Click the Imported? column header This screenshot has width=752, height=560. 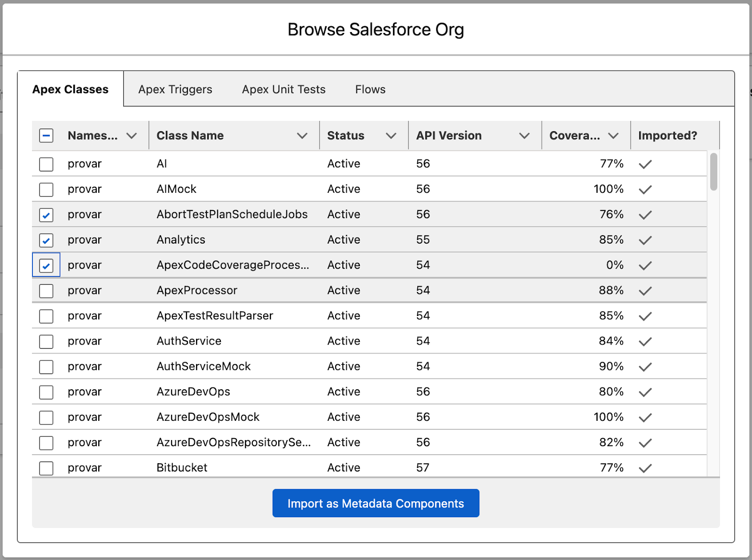pos(667,135)
